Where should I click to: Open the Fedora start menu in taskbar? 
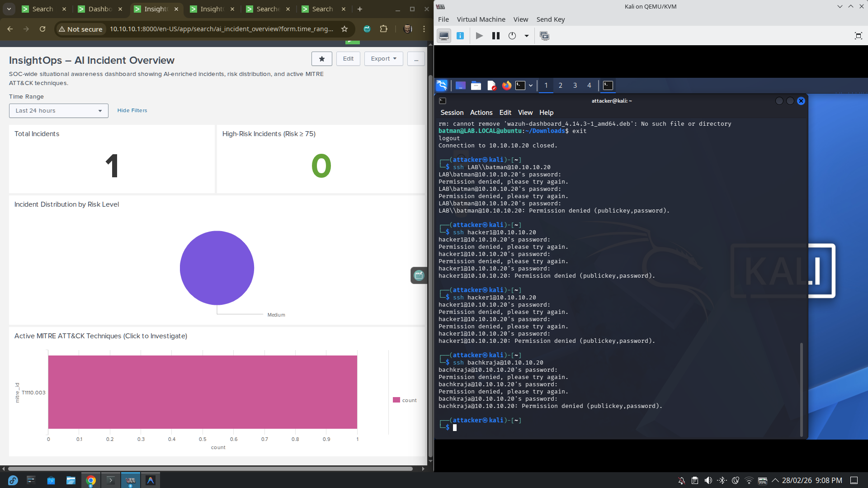(x=13, y=480)
